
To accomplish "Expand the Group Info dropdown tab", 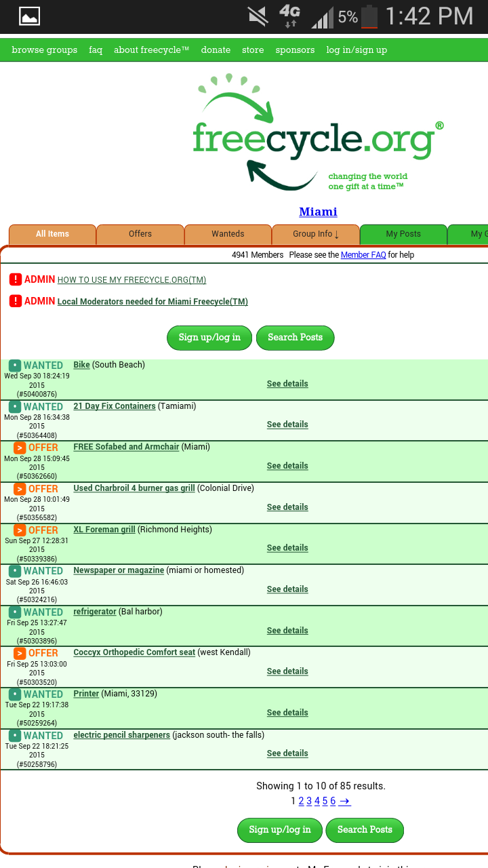I will pyautogui.click(x=316, y=234).
